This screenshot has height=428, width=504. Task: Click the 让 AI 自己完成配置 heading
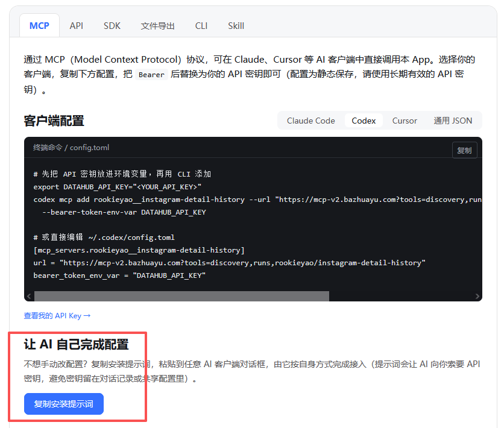click(76, 344)
